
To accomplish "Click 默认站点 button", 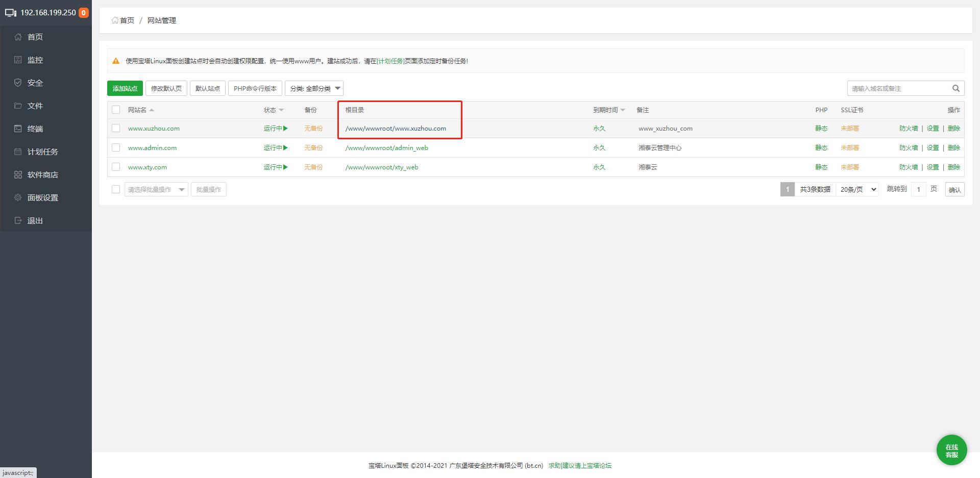I will coord(208,88).
